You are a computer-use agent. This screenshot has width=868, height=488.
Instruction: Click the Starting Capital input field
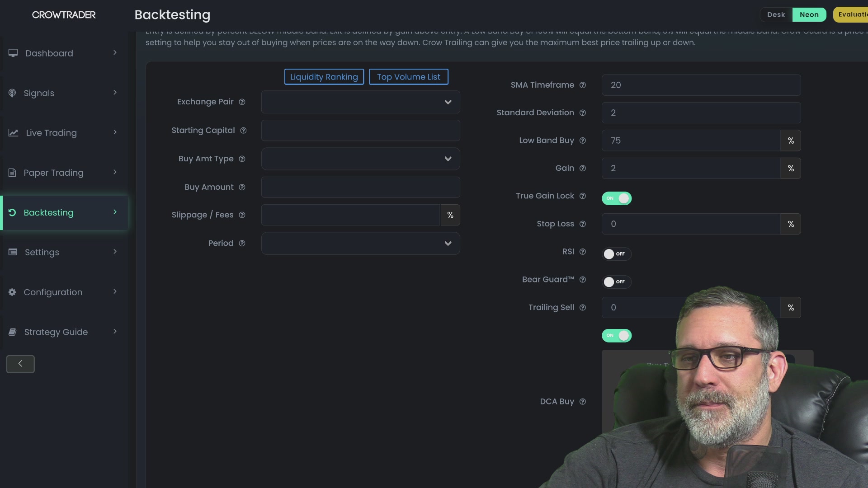(361, 131)
